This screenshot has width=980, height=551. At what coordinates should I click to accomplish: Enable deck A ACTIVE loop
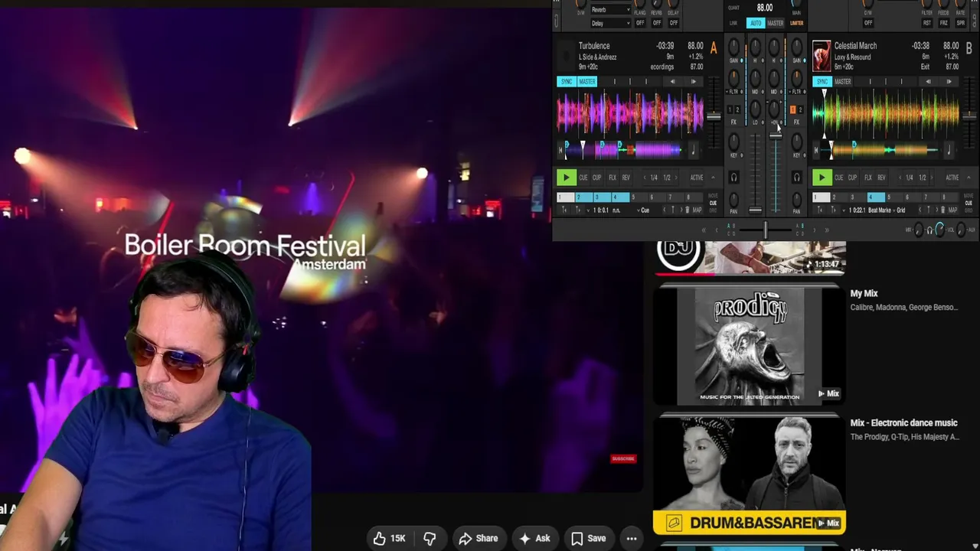pyautogui.click(x=697, y=178)
